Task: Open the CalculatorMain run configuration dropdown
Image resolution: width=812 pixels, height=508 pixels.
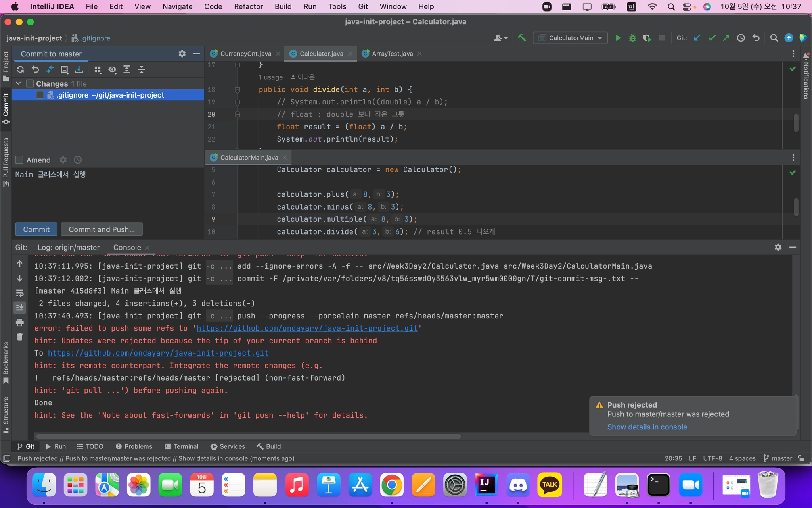Action: pyautogui.click(x=570, y=38)
